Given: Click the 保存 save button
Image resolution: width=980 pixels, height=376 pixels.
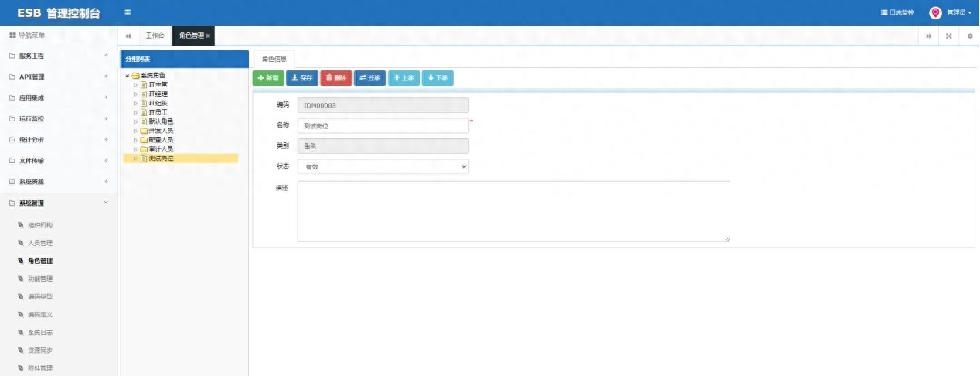Looking at the screenshot, I should (301, 78).
